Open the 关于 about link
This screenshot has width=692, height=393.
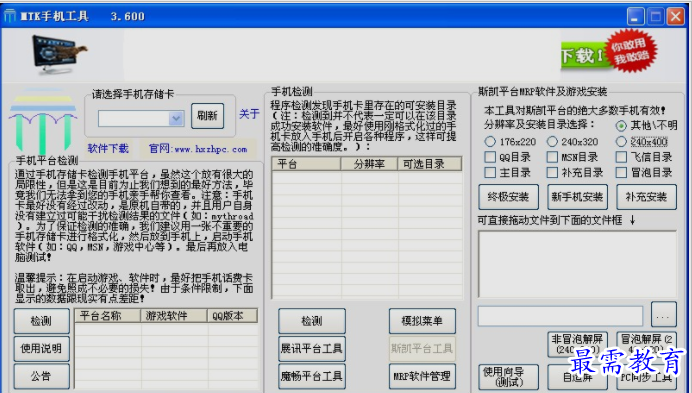coord(249,114)
